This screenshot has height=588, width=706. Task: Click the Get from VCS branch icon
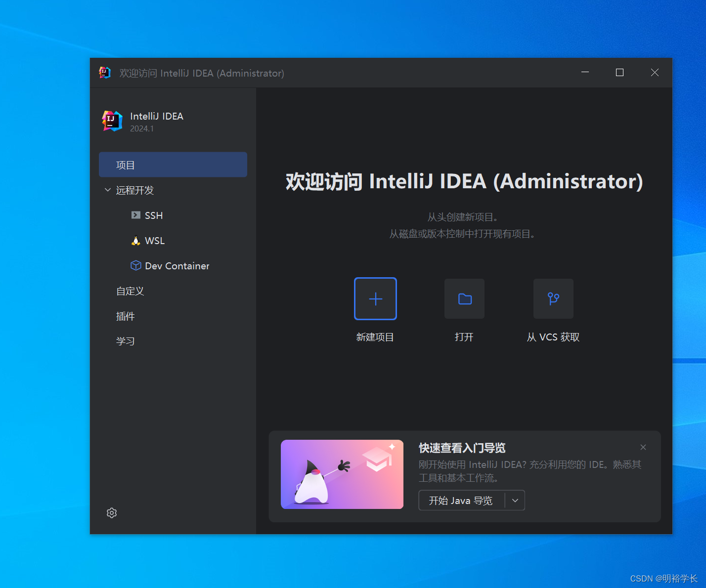(553, 299)
